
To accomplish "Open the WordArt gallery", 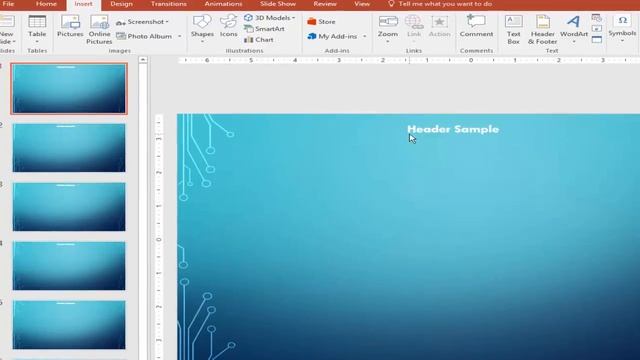I will (x=573, y=29).
